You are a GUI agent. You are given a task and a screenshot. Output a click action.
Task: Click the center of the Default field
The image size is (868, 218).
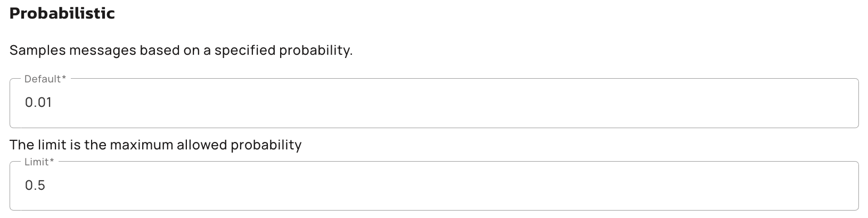(434, 103)
